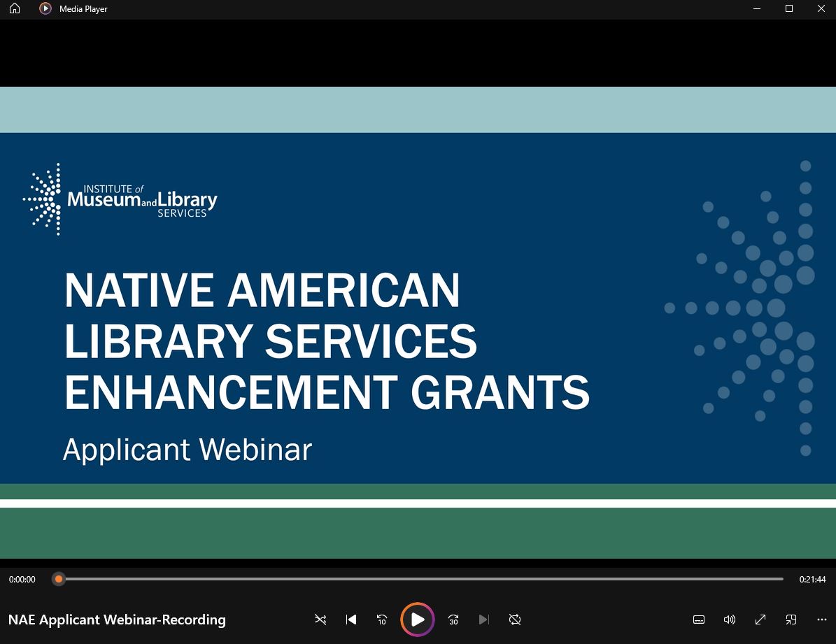
Task: Play the webinar recording
Action: [x=418, y=620]
